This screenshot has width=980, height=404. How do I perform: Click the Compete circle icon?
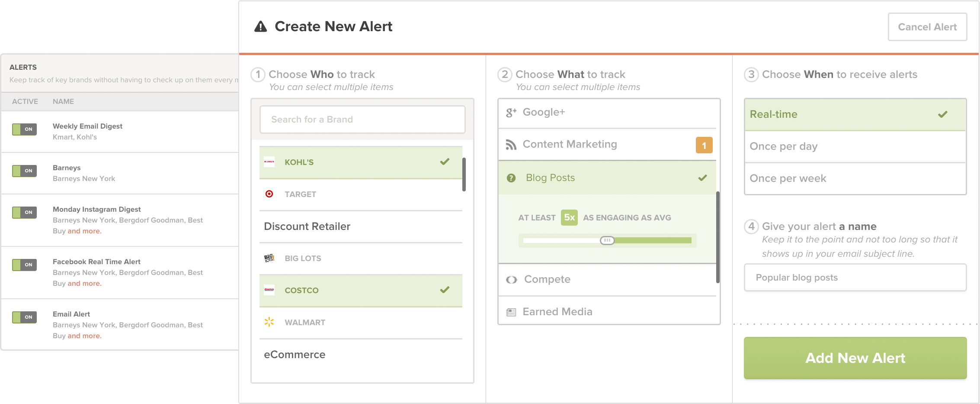512,280
